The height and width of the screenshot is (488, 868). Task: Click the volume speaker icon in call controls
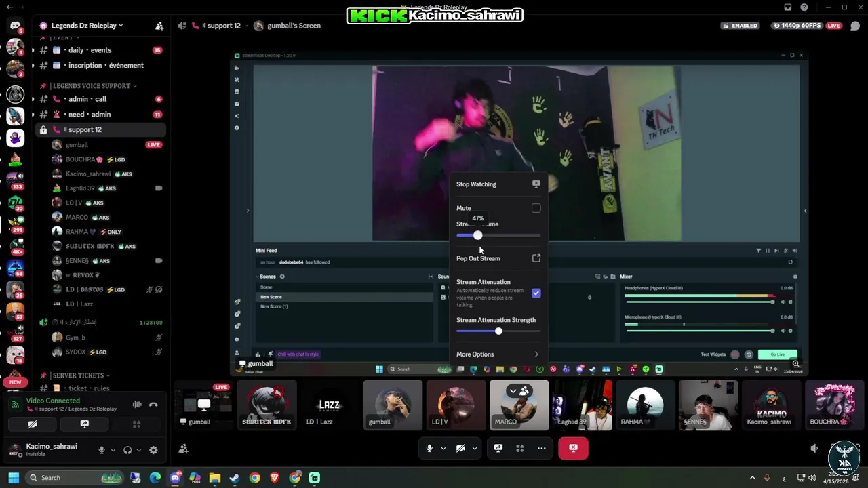[x=814, y=448]
